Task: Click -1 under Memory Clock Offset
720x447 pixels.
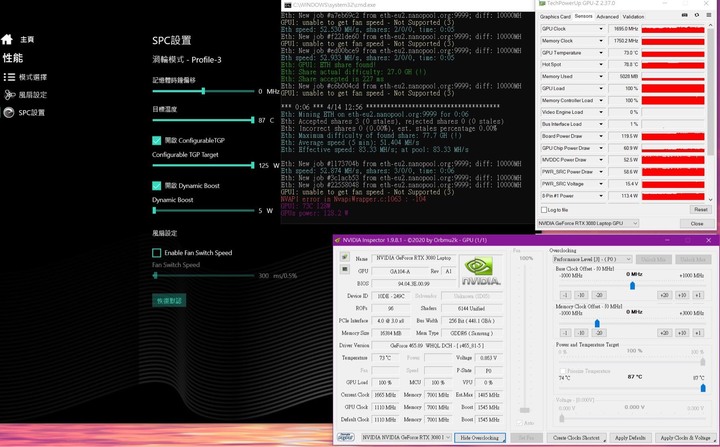Action: point(565,333)
